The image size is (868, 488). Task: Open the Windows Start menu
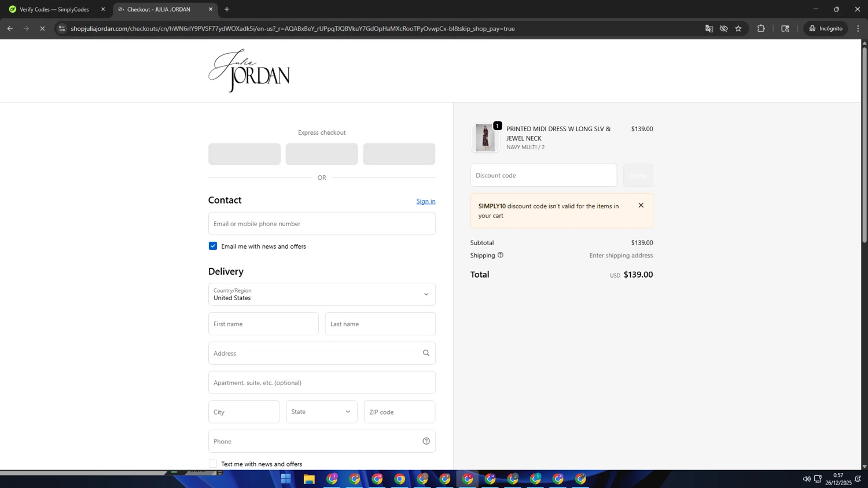(286, 479)
